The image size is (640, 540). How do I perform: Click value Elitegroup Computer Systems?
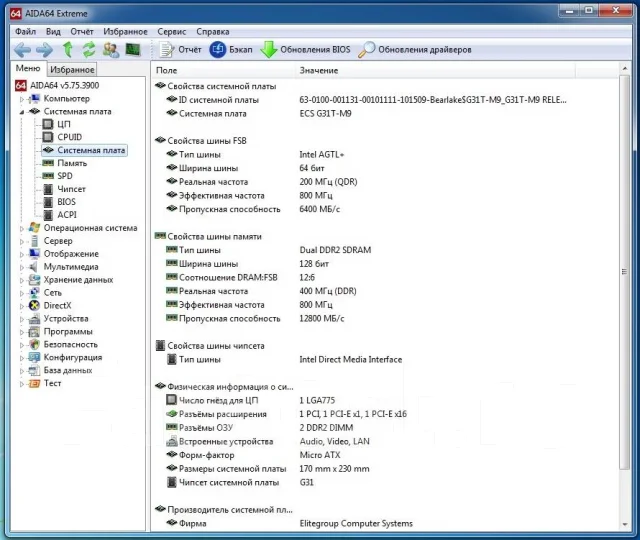point(356,523)
